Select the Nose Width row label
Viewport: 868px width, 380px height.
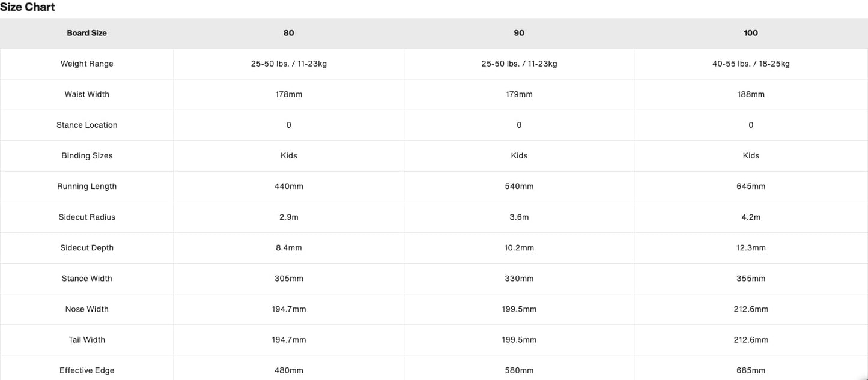pyautogui.click(x=86, y=309)
